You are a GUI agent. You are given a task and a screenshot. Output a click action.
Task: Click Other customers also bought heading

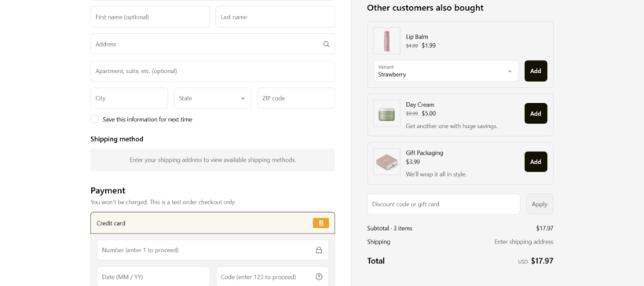coord(425,7)
